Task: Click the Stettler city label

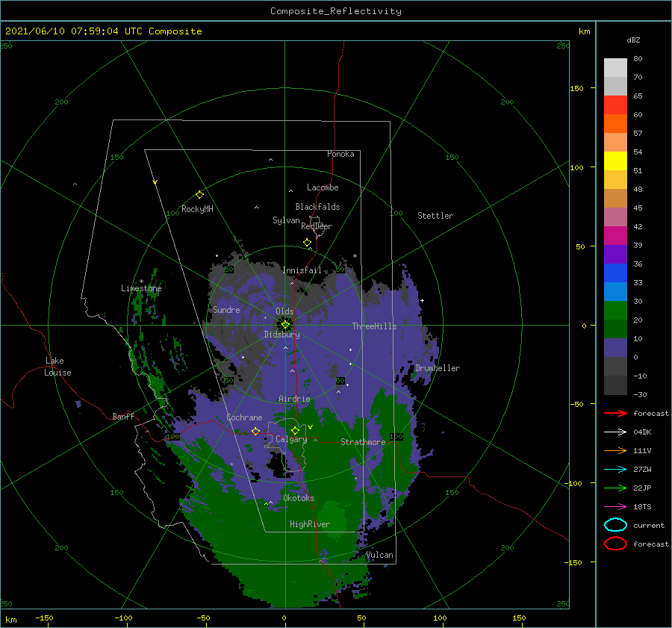Action: pyautogui.click(x=435, y=216)
